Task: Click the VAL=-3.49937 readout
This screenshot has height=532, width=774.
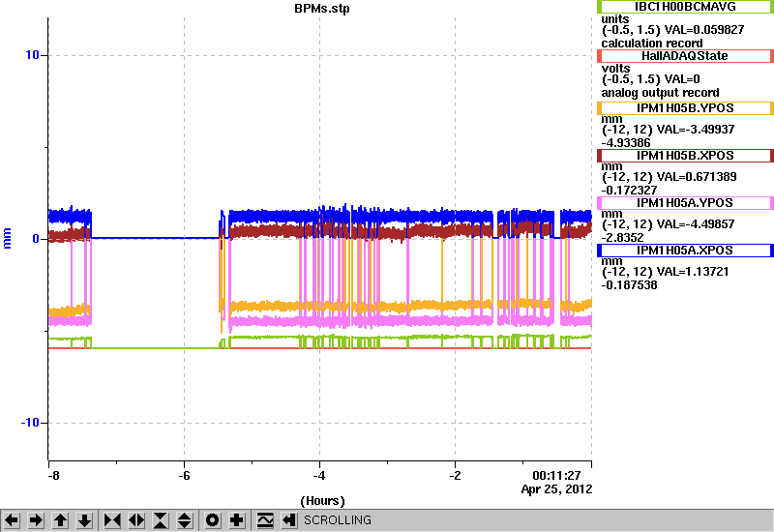Action: click(697, 130)
